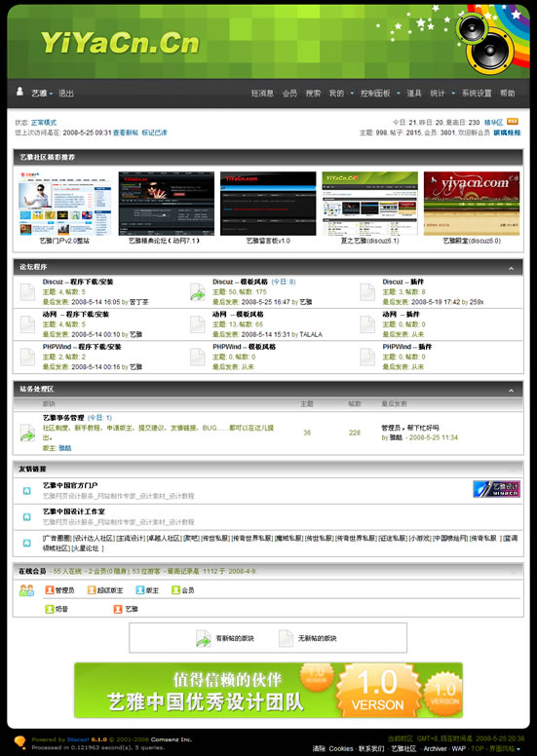The height and width of the screenshot is (756, 537).
Task: Click green arrow icon beside 艺雅事务管理
Action: [x=27, y=433]
